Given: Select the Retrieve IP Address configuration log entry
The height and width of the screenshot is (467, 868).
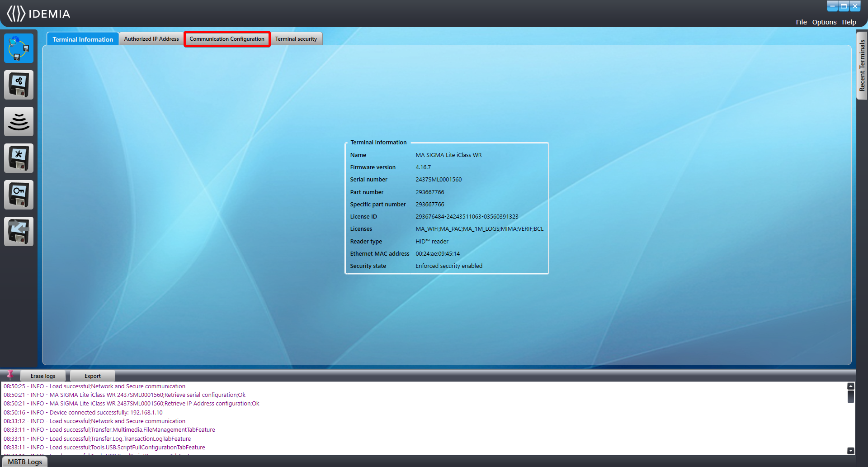Looking at the screenshot, I should pyautogui.click(x=132, y=404).
